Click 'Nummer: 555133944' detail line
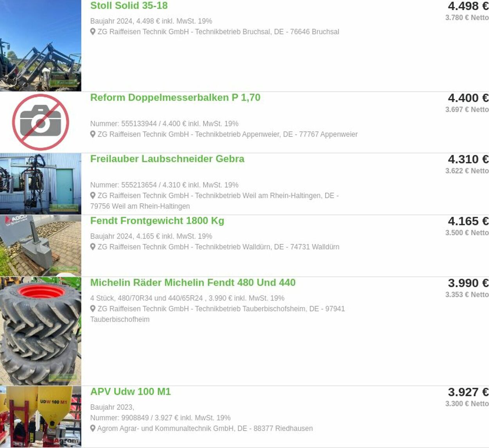This screenshot has height=448, width=489. click(x=164, y=124)
